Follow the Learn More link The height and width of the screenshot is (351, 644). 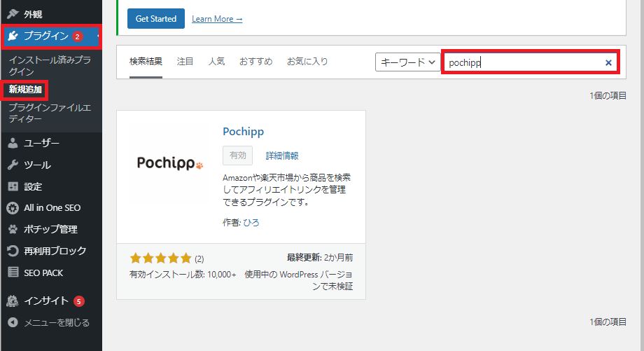coord(217,19)
